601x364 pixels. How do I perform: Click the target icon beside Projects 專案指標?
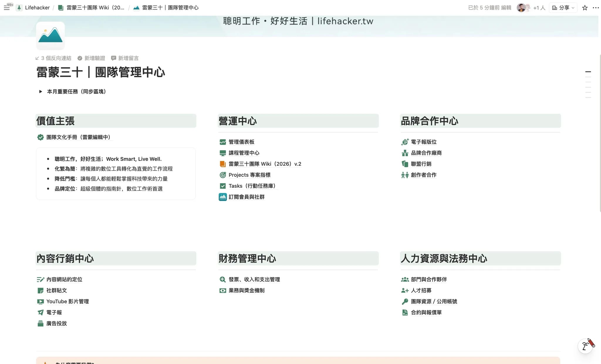click(223, 175)
